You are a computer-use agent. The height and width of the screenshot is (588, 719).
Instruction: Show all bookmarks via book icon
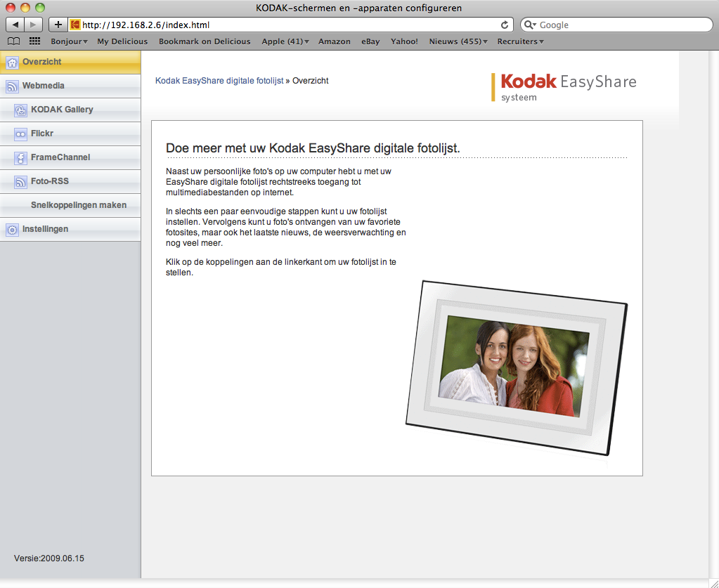coord(13,41)
